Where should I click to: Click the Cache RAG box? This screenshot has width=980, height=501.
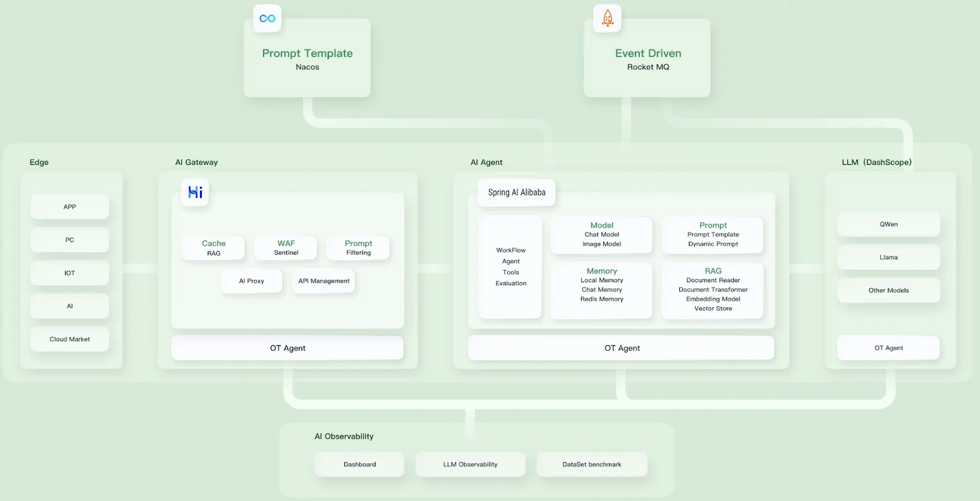point(213,247)
